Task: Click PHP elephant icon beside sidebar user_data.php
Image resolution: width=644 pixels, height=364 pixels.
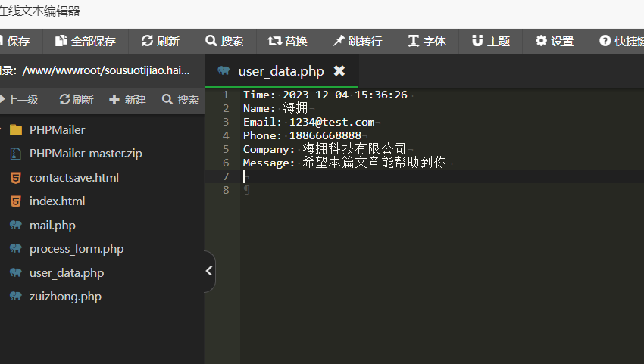Action: tap(16, 272)
